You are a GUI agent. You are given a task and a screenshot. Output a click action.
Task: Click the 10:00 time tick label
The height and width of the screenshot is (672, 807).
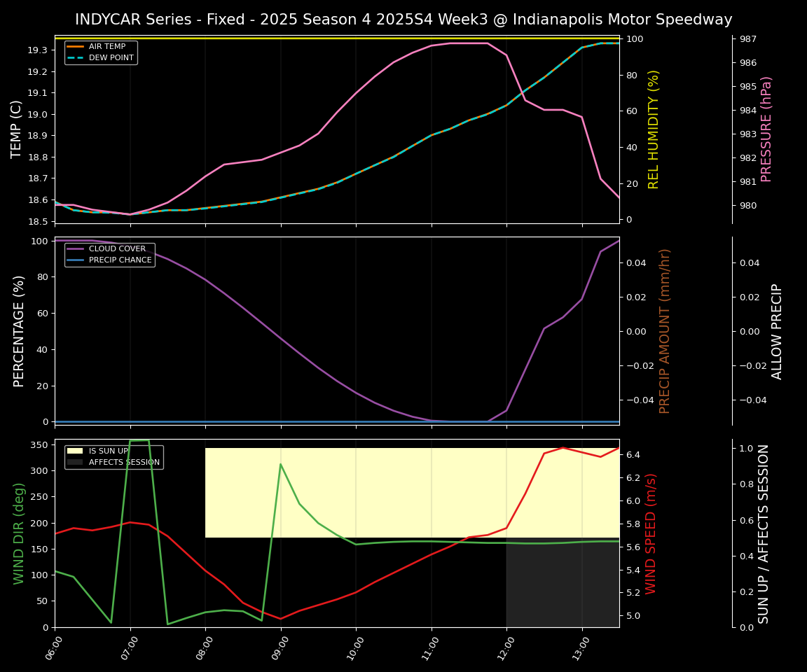coord(354,647)
